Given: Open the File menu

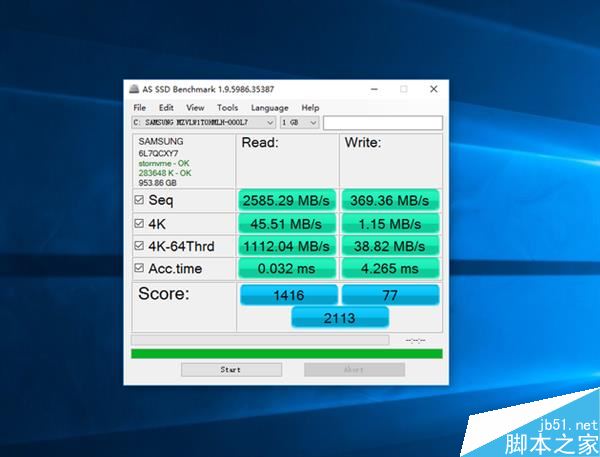Looking at the screenshot, I should 140,108.
